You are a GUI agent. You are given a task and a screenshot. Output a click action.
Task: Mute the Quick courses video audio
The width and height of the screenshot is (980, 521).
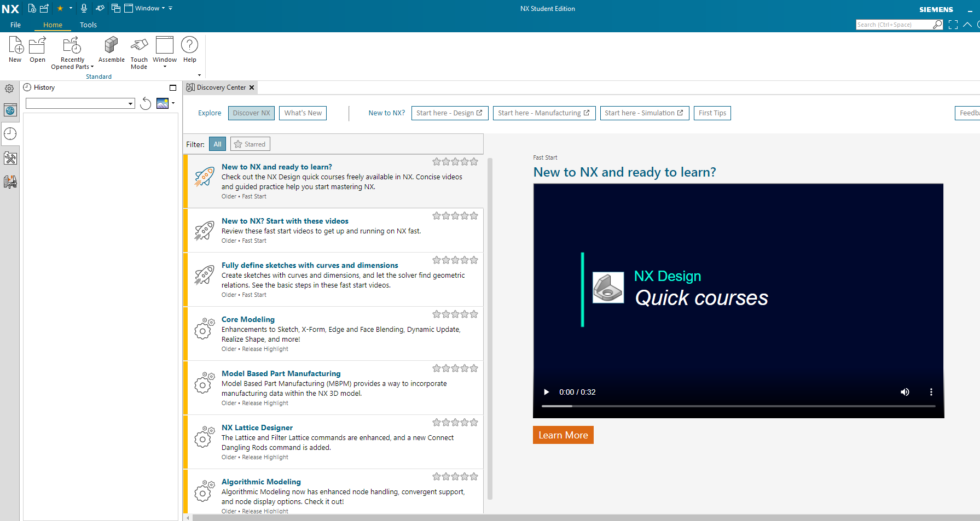tap(904, 392)
